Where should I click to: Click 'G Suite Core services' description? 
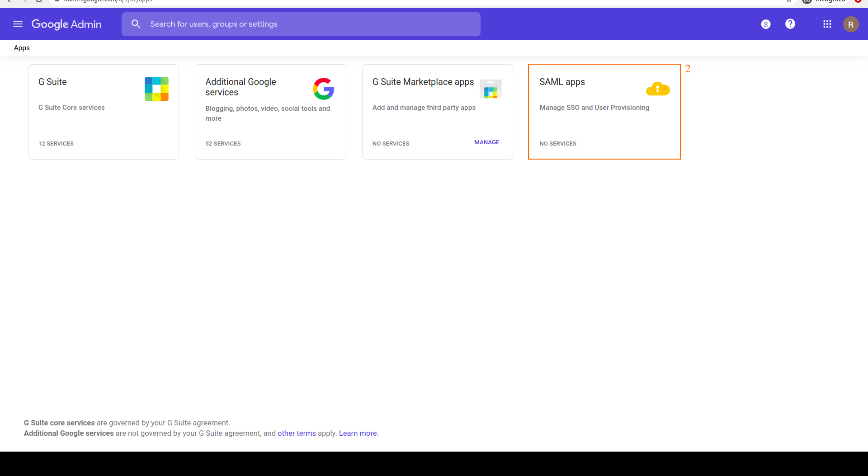pyautogui.click(x=71, y=108)
